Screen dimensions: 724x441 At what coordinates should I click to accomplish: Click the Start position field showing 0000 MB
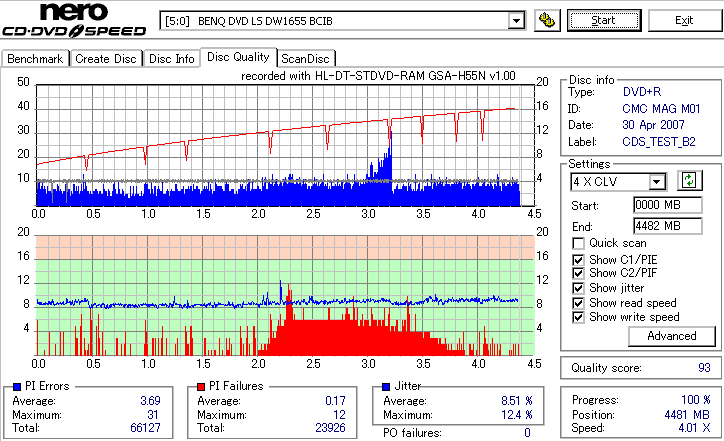(668, 205)
